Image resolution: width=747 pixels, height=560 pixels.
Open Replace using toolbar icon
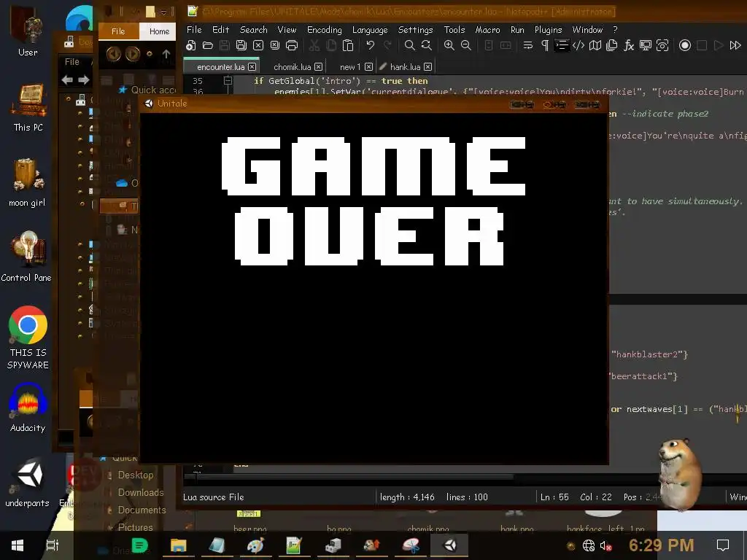(426, 46)
